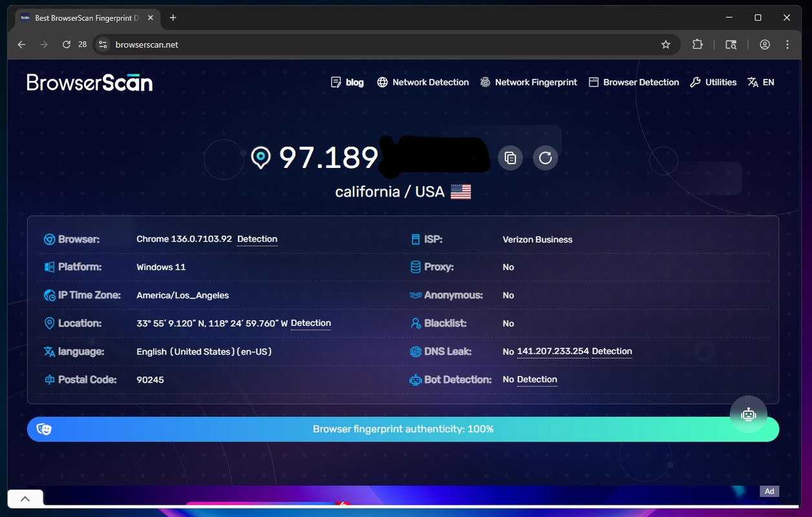Click the Browser fingerprint authenticity 100% bar
This screenshot has height=517, width=812.
(x=403, y=429)
